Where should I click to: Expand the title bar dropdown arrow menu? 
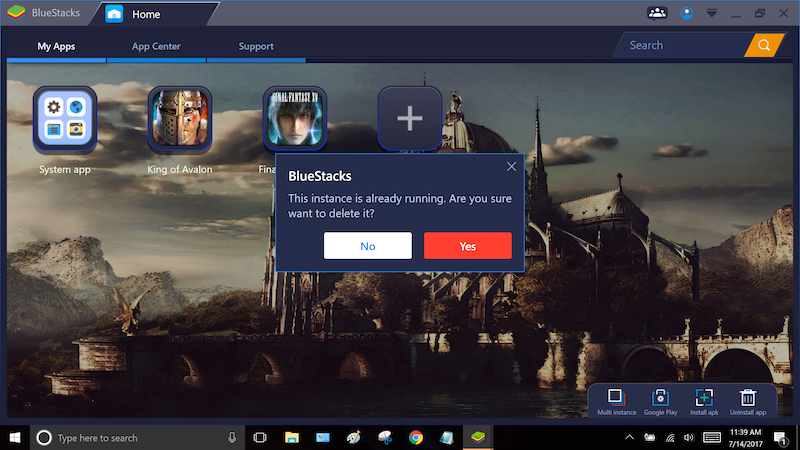click(x=712, y=13)
